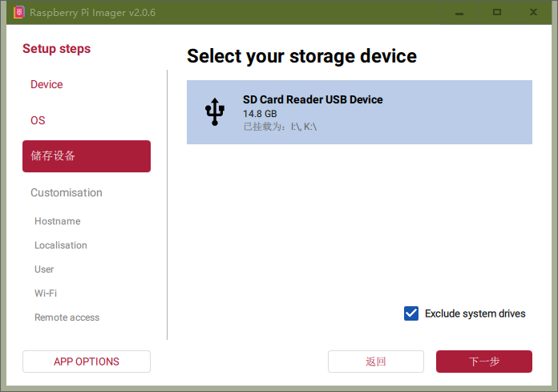The width and height of the screenshot is (558, 392).
Task: Toggle the Exclude system drives checkbox
Action: click(x=411, y=313)
